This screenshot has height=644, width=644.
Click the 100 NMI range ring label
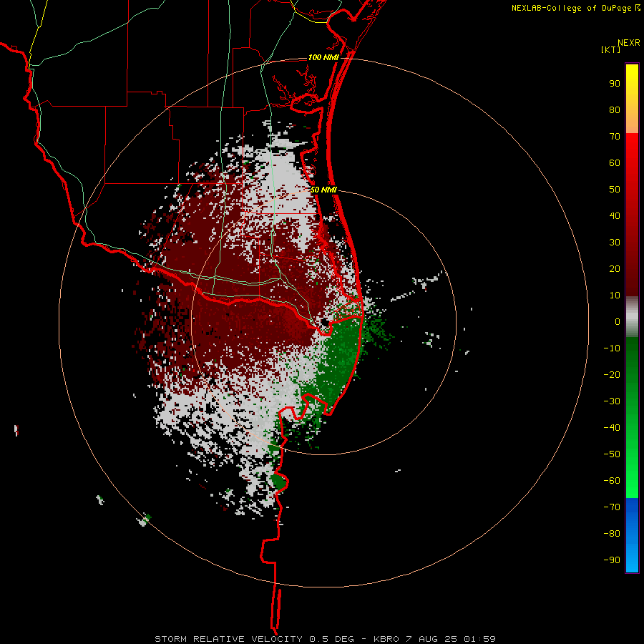[323, 57]
